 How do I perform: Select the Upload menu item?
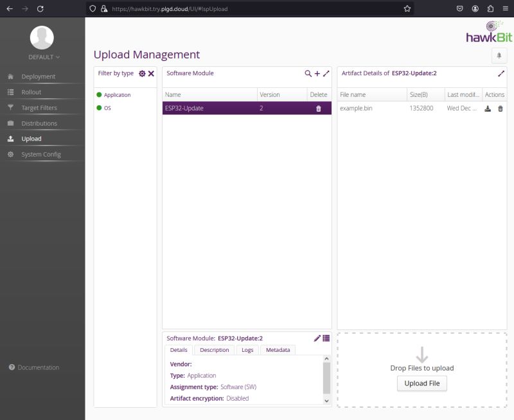[x=31, y=139]
